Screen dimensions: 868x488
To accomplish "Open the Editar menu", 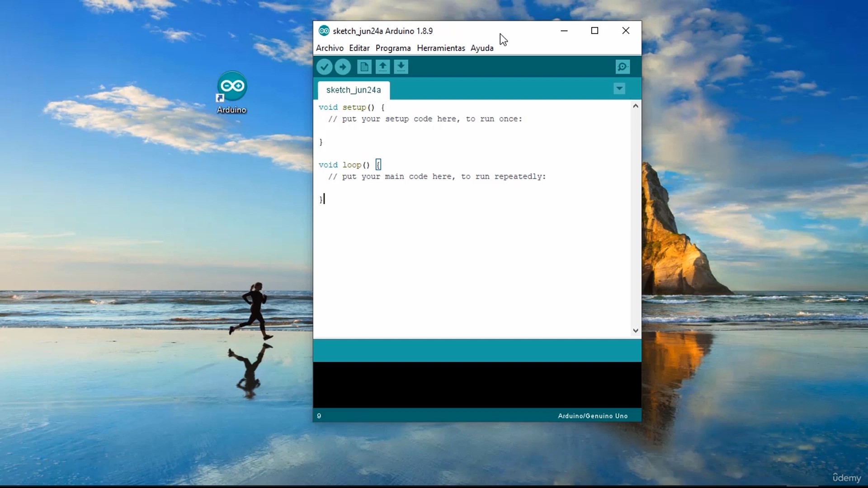I will (359, 48).
